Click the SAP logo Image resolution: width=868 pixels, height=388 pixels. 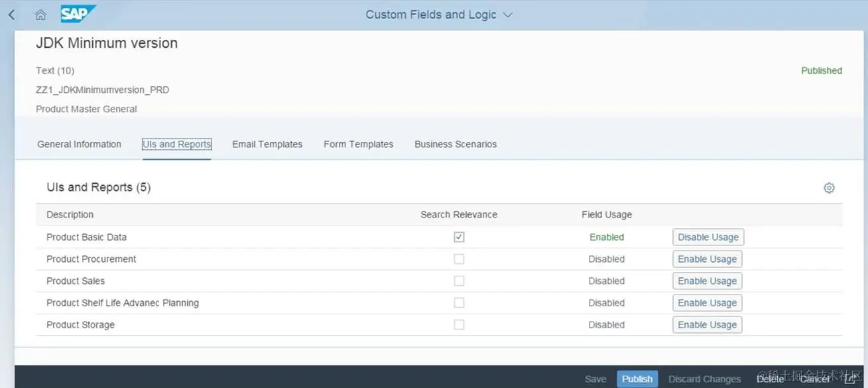(x=78, y=14)
